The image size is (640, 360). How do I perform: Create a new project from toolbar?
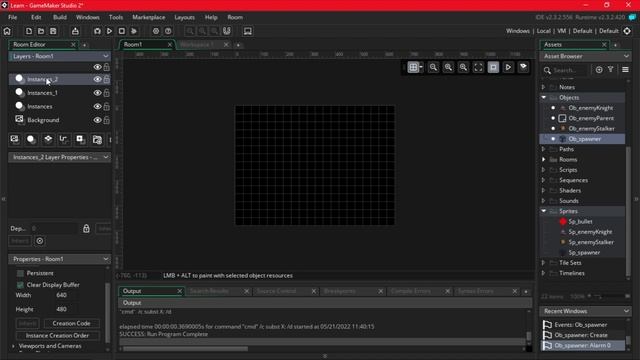pyautogui.click(x=29, y=31)
